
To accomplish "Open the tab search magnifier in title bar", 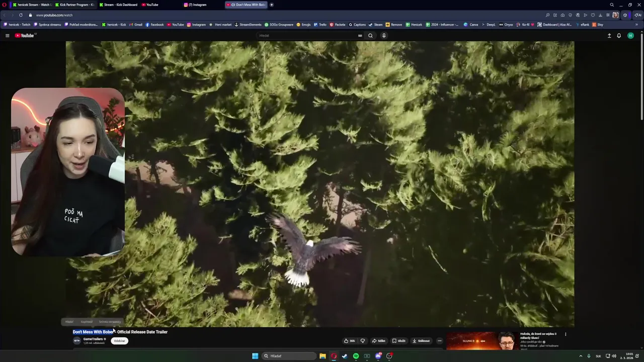I will tap(612, 5).
